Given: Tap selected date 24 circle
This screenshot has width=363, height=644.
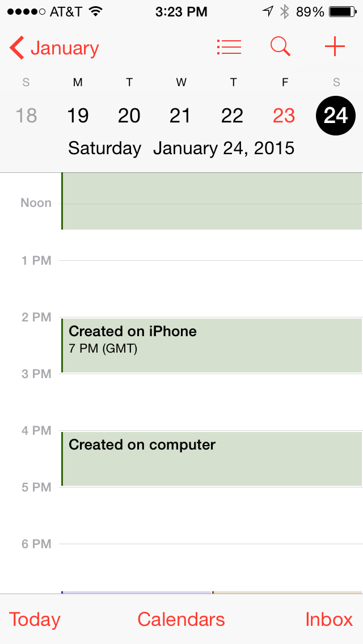Looking at the screenshot, I should click(336, 116).
